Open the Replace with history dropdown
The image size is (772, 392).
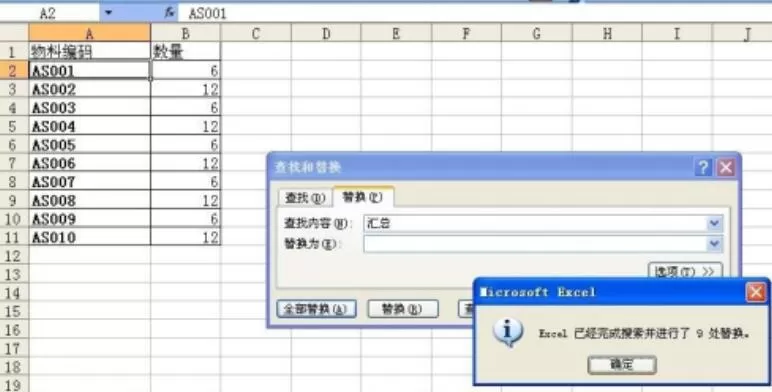[x=714, y=244]
